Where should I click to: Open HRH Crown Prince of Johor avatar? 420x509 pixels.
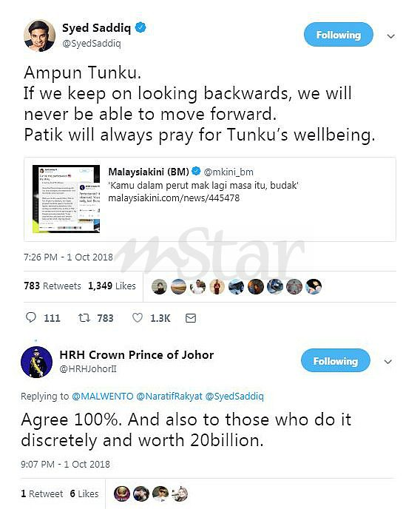pos(36,362)
